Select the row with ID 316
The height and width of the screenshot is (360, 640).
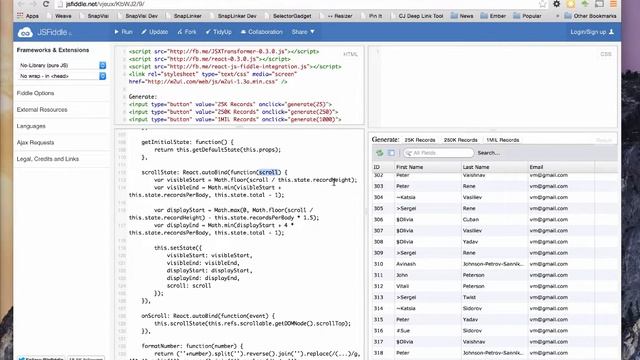pos(495,331)
